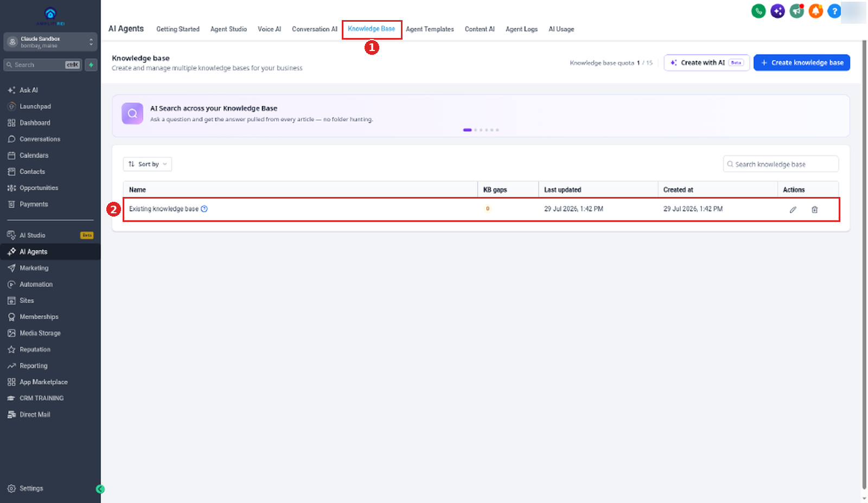Click sidebar Search box
Image resolution: width=868 pixels, height=503 pixels.
(x=43, y=65)
